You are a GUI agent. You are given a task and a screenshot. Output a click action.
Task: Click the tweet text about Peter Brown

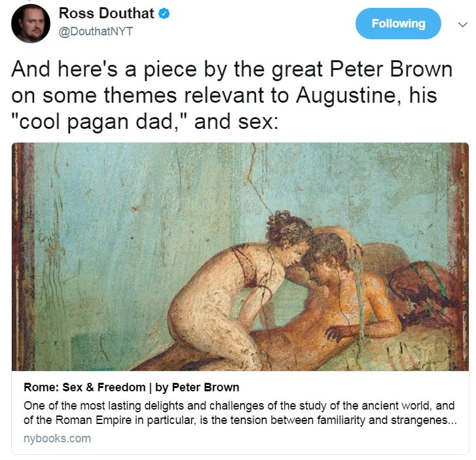pyautogui.click(x=232, y=96)
